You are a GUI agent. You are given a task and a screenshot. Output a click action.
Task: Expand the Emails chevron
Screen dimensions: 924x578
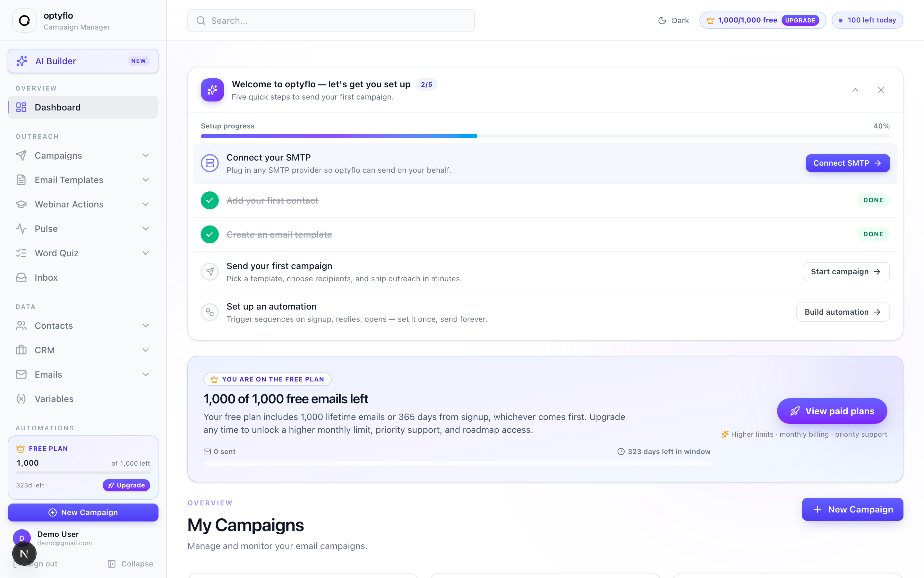tap(146, 375)
